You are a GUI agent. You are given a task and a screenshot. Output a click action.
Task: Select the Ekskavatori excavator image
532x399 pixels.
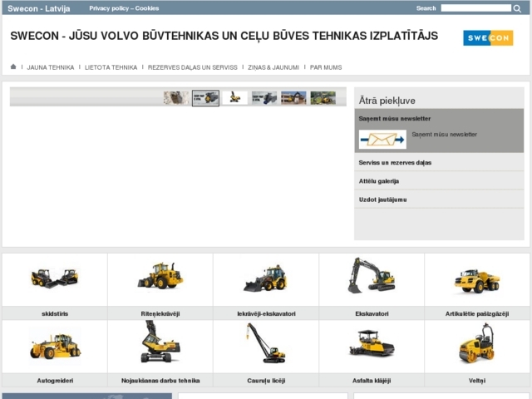click(x=372, y=277)
